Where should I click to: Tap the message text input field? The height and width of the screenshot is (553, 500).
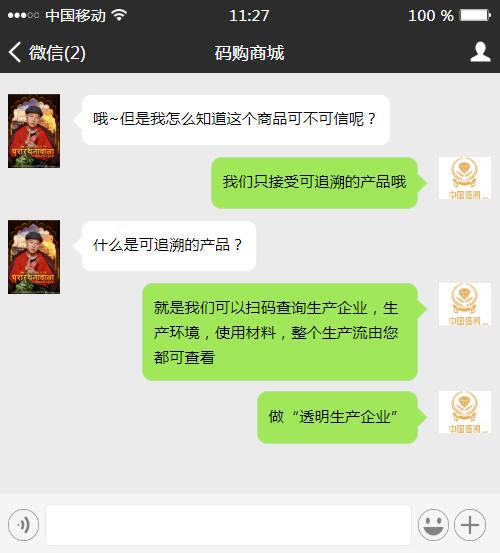point(228,525)
